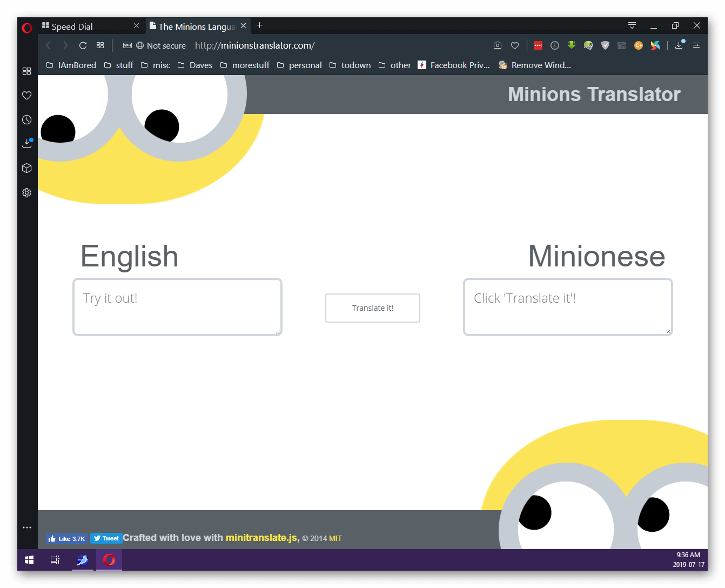The image size is (725, 588).
Task: Open the taskbar clock and date
Action: [x=689, y=560]
